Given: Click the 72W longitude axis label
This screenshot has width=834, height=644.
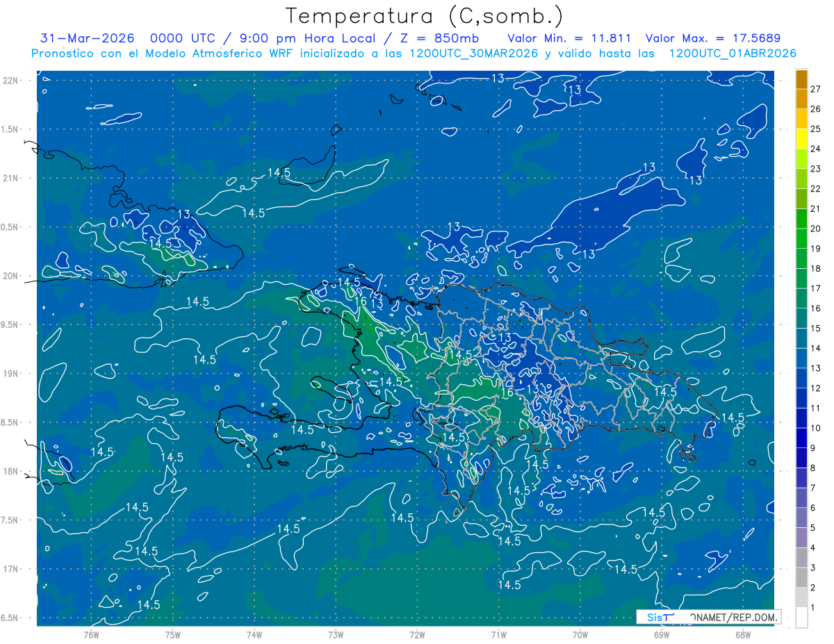Looking at the screenshot, I should (417, 634).
